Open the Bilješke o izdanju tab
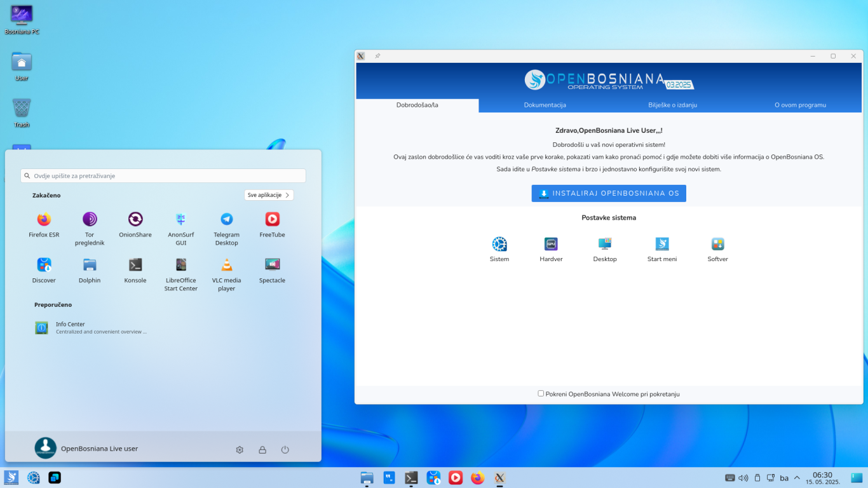Screen dimensions: 868x488 coord(673,105)
